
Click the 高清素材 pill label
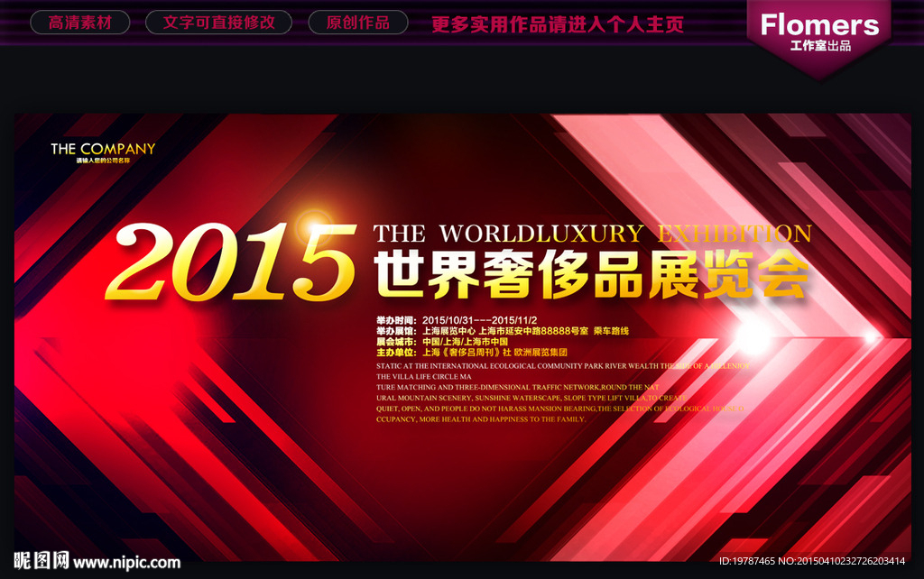click(80, 23)
